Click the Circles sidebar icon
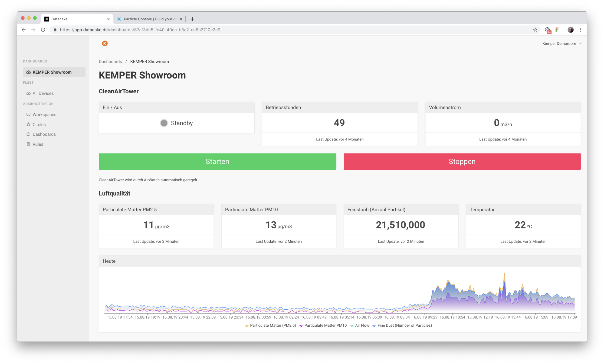The height and width of the screenshot is (364, 604). 28,124
